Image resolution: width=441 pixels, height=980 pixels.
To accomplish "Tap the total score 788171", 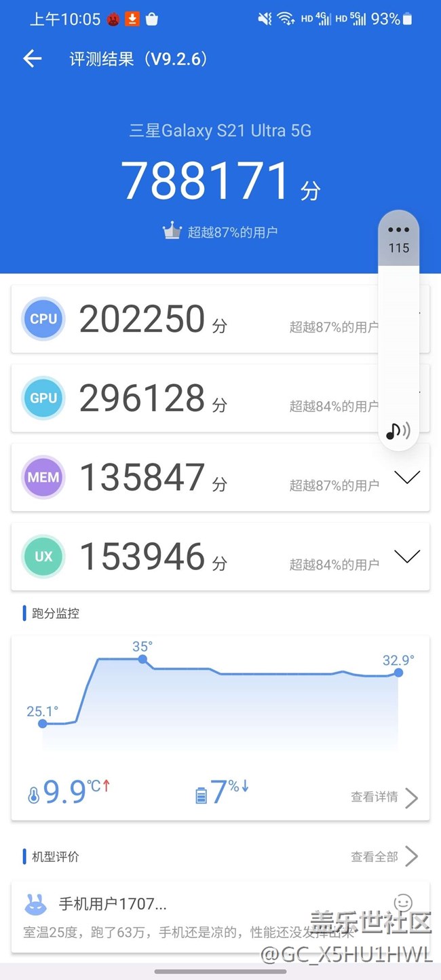I will point(206,181).
